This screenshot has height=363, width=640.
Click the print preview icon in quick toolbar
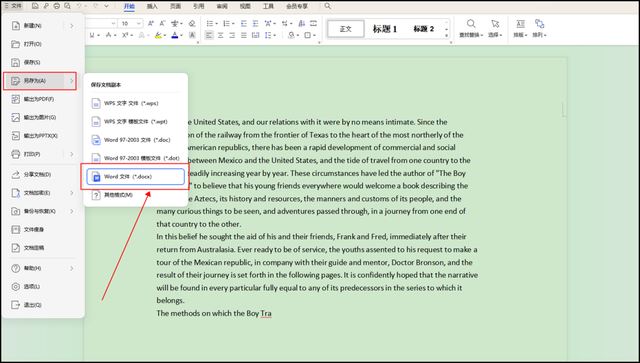coord(68,6)
